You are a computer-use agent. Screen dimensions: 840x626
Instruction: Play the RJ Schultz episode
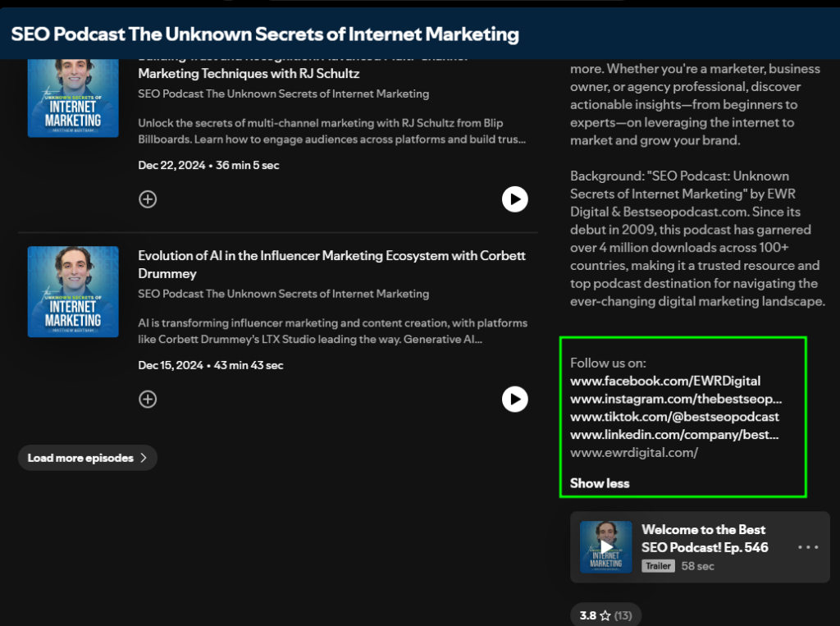(514, 199)
